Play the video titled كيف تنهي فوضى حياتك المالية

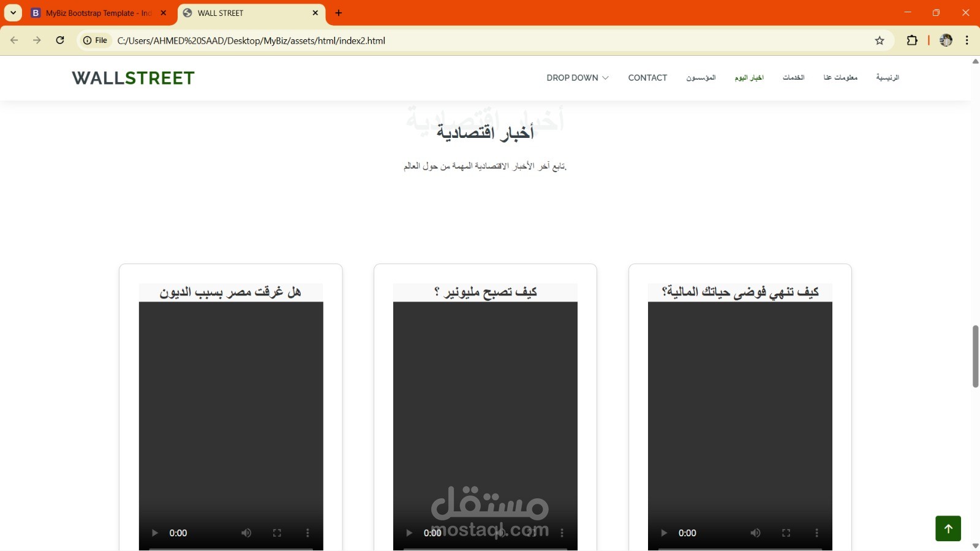click(663, 533)
